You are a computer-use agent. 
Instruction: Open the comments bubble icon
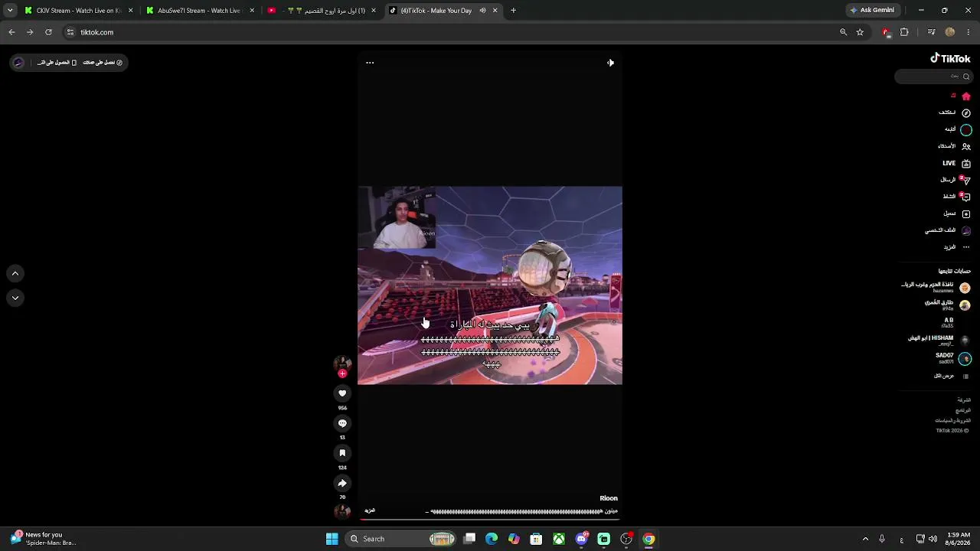pos(342,423)
